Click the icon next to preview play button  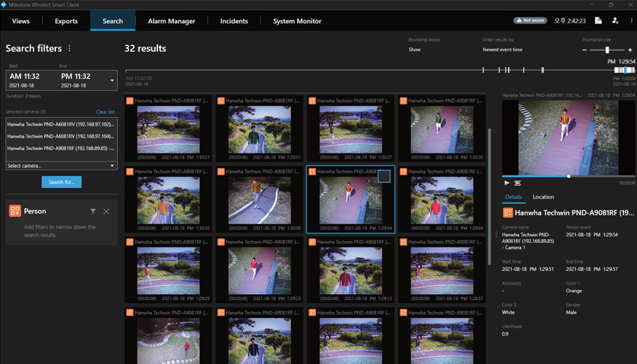[518, 183]
